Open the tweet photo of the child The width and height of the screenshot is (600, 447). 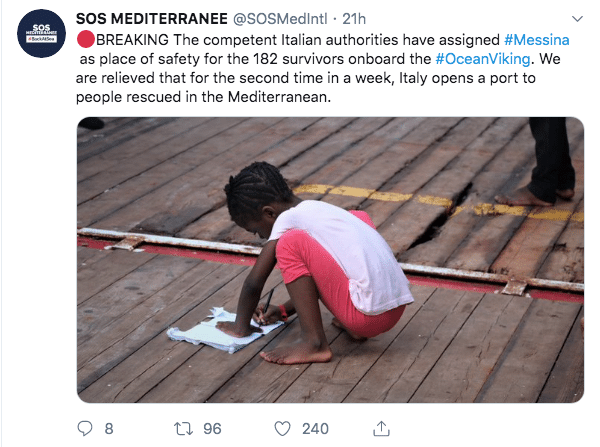(x=330, y=260)
